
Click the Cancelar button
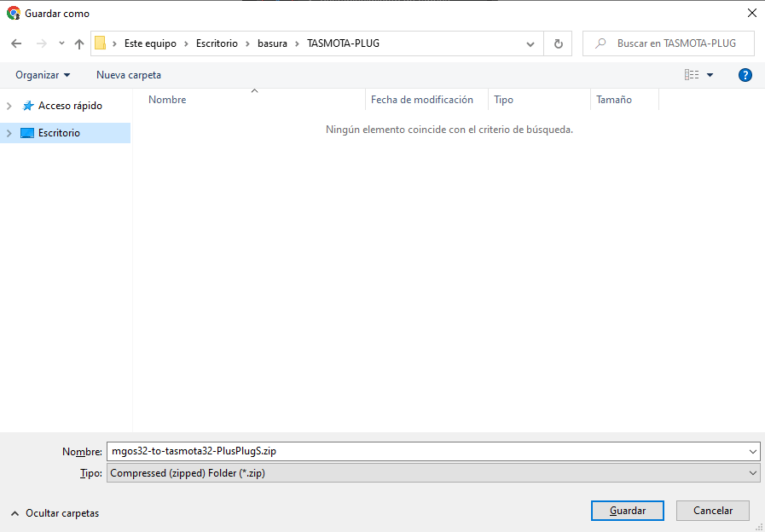712,511
